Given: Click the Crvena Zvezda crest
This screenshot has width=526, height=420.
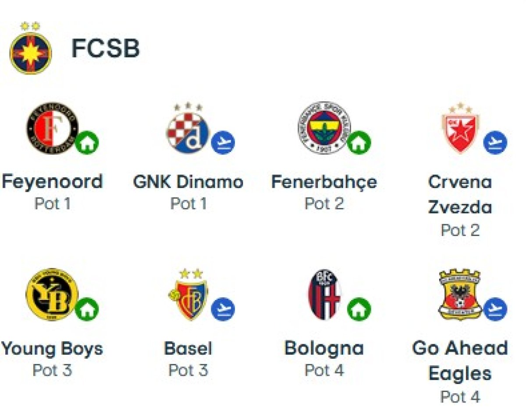Looking at the screenshot, I should [x=460, y=128].
